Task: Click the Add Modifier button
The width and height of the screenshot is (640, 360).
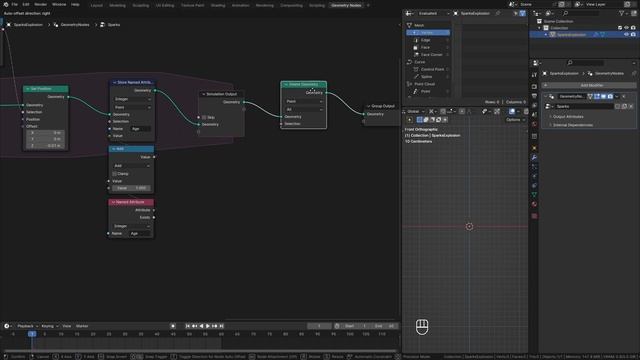Action: 589,85
